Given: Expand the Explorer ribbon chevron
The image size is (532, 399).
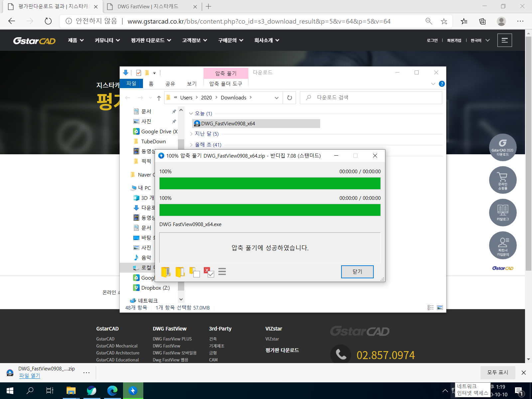Looking at the screenshot, I should click(x=433, y=84).
